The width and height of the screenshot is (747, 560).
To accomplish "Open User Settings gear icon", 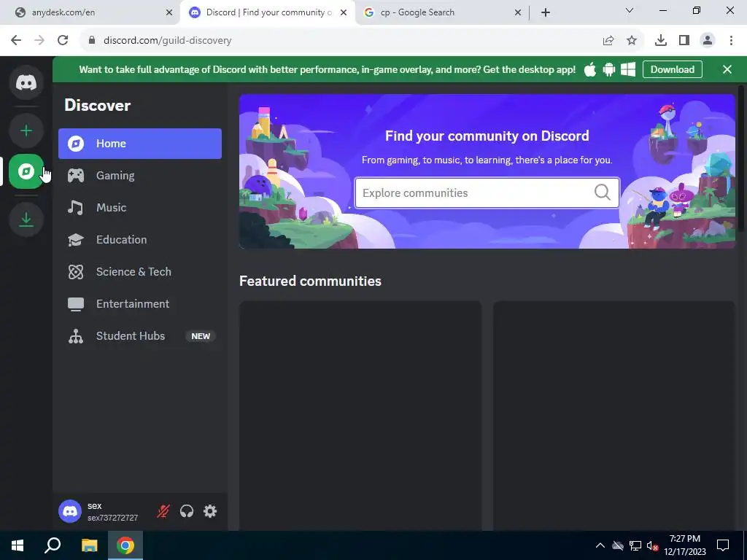I will coord(210,511).
